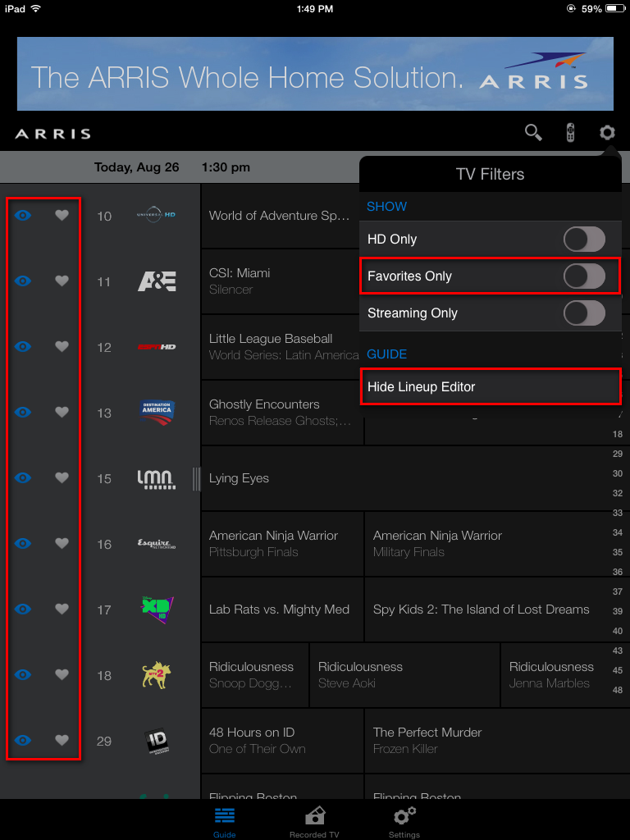Enable the Streaming Only switch
The width and height of the screenshot is (630, 840).
tap(584, 313)
